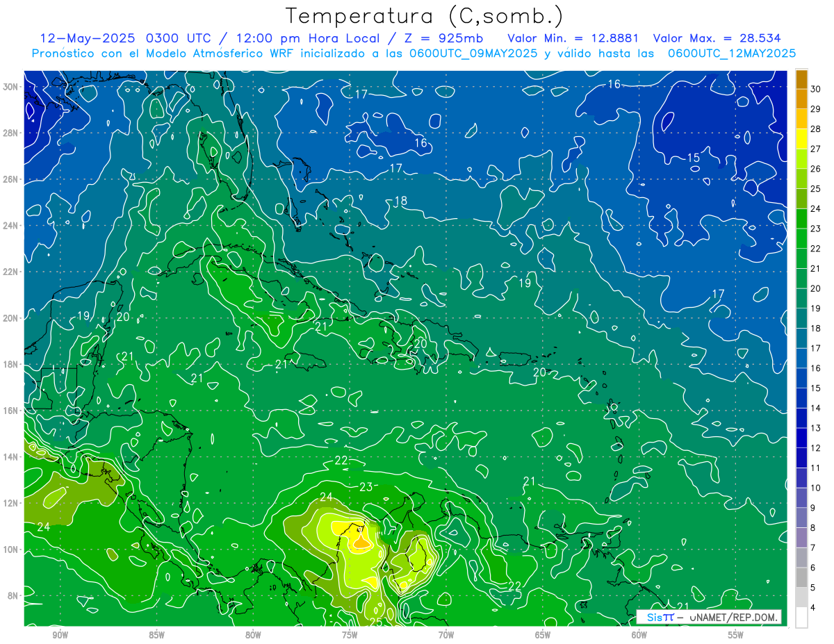
Task: Click the purple colorbar swatch between 8 and 9
Action: pyautogui.click(x=801, y=518)
